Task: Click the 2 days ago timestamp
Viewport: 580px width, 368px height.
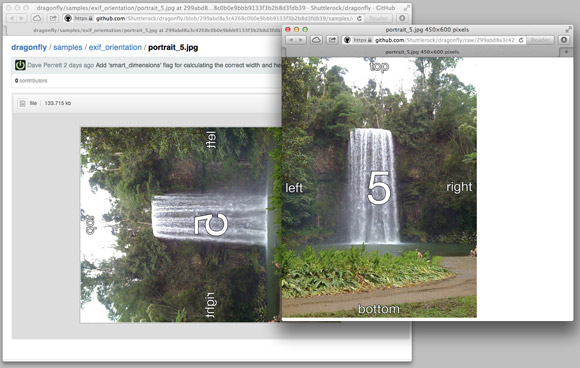Action: point(79,65)
